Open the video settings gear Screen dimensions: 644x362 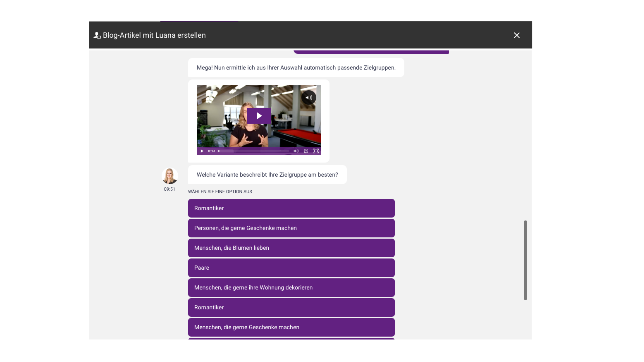coord(306,151)
